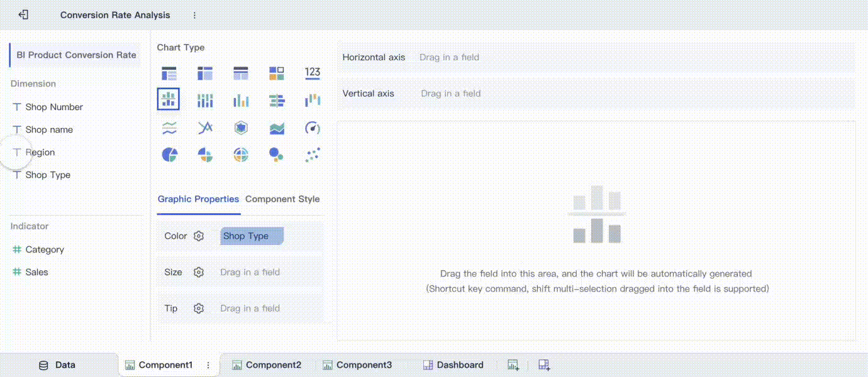Open the Data tab
Viewport: 868px width, 377px height.
57,365
